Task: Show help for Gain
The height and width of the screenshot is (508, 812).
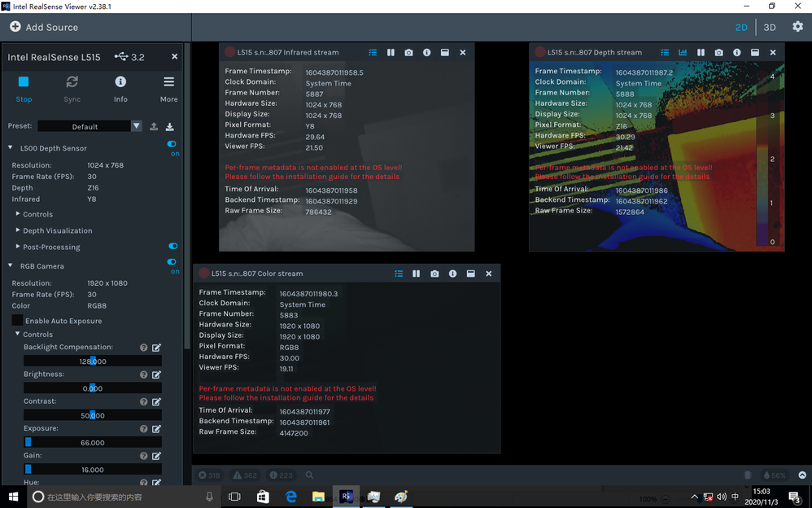Action: point(143,456)
